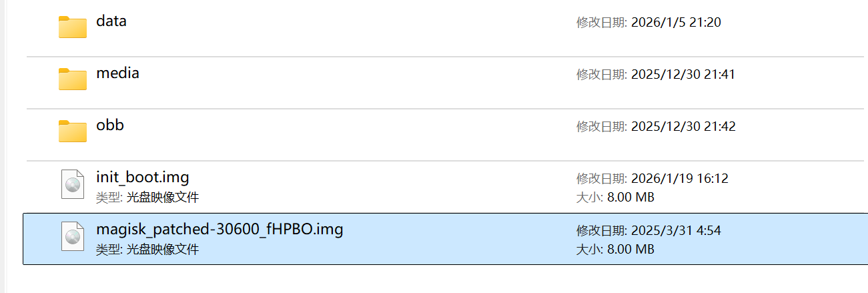
Task: Select the obb folder name
Action: tap(110, 125)
